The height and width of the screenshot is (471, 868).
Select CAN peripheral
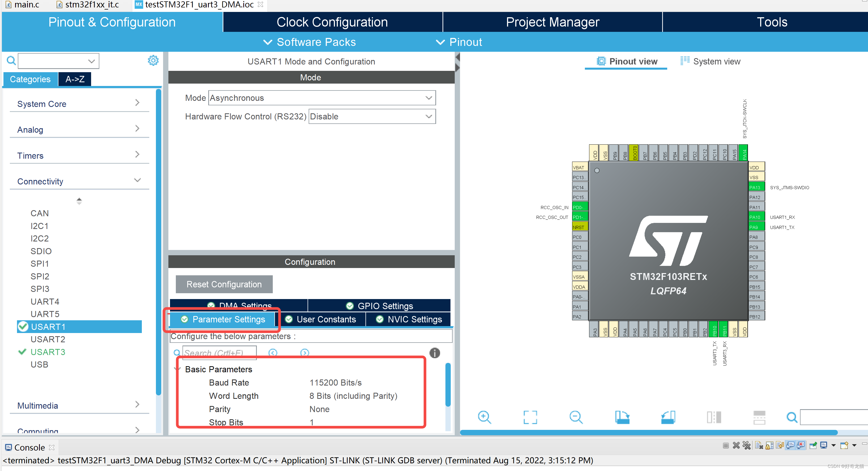(x=40, y=213)
